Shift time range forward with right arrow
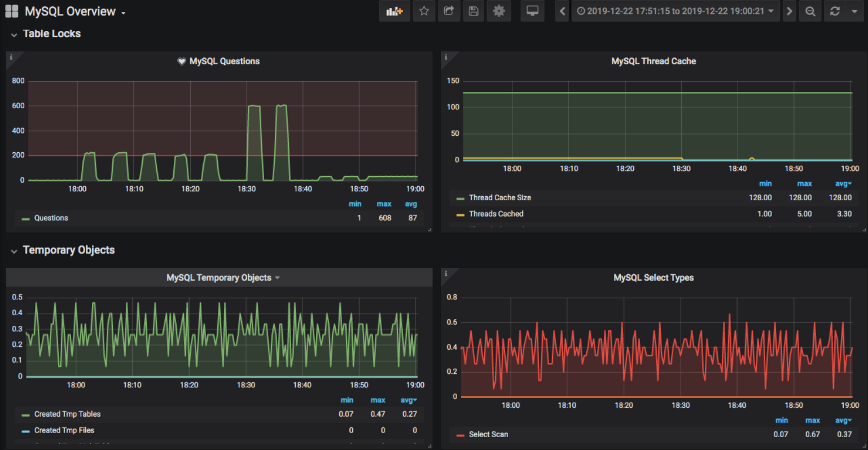868x450 pixels. click(790, 11)
